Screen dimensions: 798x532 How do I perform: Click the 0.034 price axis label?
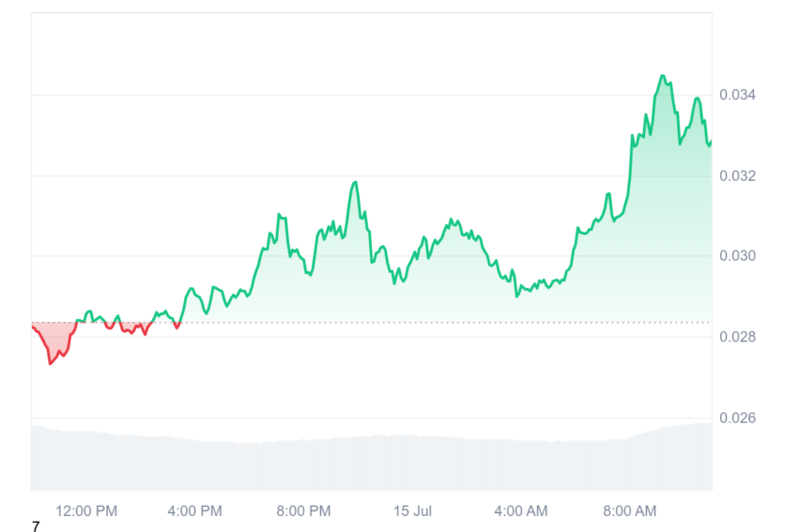(737, 95)
